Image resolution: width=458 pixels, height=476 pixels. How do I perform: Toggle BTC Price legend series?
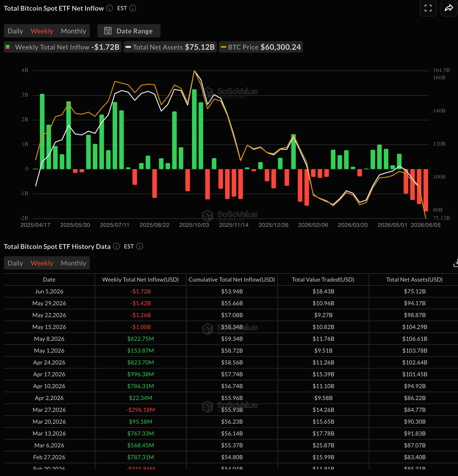click(x=261, y=47)
